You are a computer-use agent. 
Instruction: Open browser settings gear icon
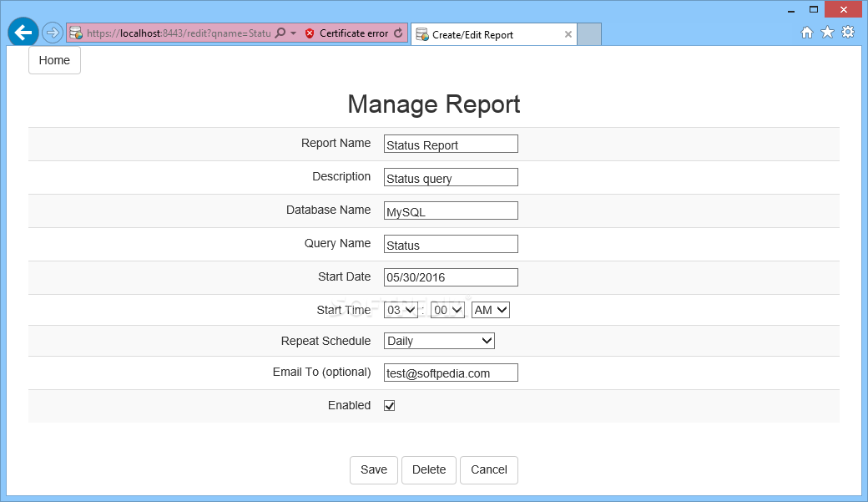click(848, 32)
